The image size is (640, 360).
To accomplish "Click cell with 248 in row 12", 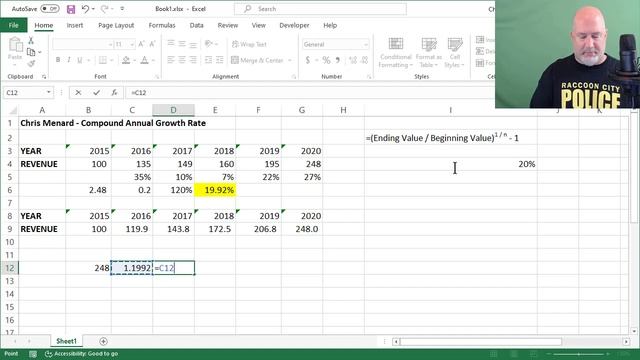I will [89, 268].
